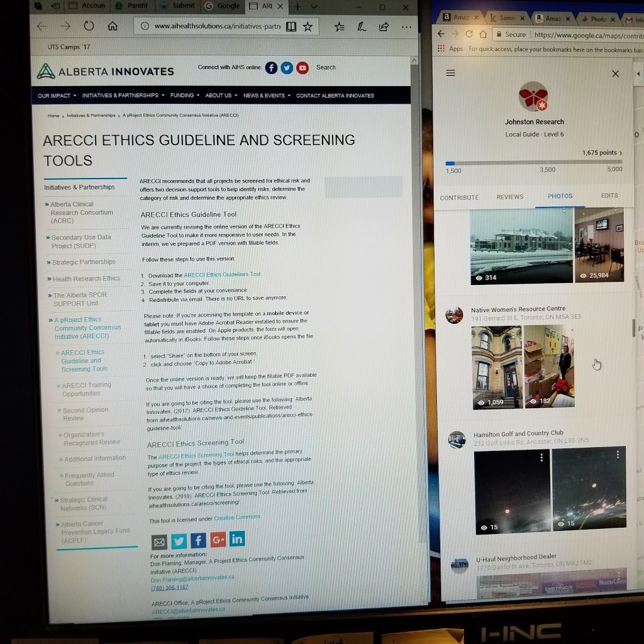Click the Creative Commons link
The height and width of the screenshot is (644, 644).
point(237,518)
